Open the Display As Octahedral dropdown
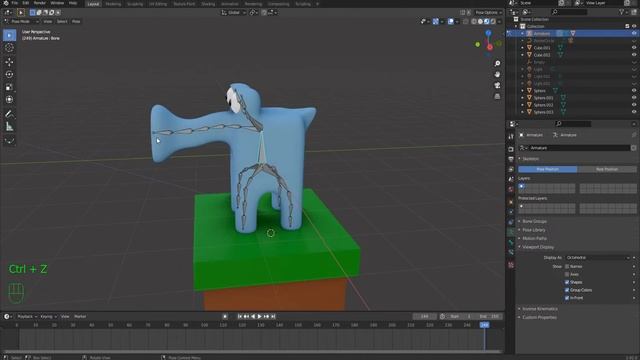This screenshot has height=360, width=640. pyautogui.click(x=598, y=258)
